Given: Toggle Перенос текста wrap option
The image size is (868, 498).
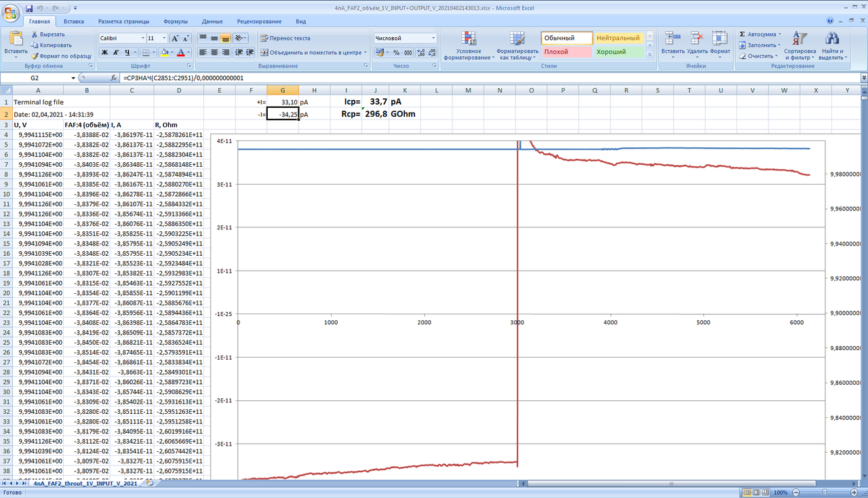Looking at the screenshot, I should pos(285,39).
